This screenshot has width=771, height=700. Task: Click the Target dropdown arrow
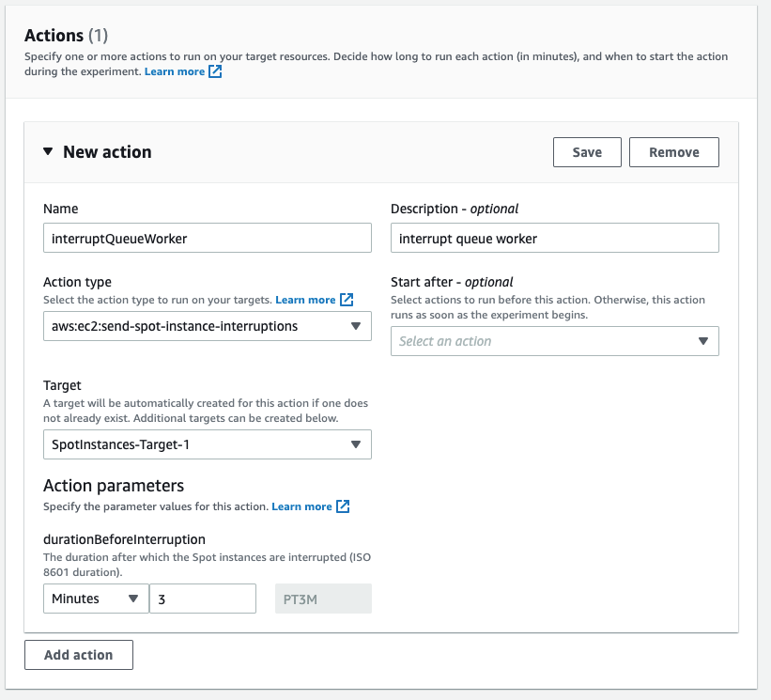(x=357, y=444)
